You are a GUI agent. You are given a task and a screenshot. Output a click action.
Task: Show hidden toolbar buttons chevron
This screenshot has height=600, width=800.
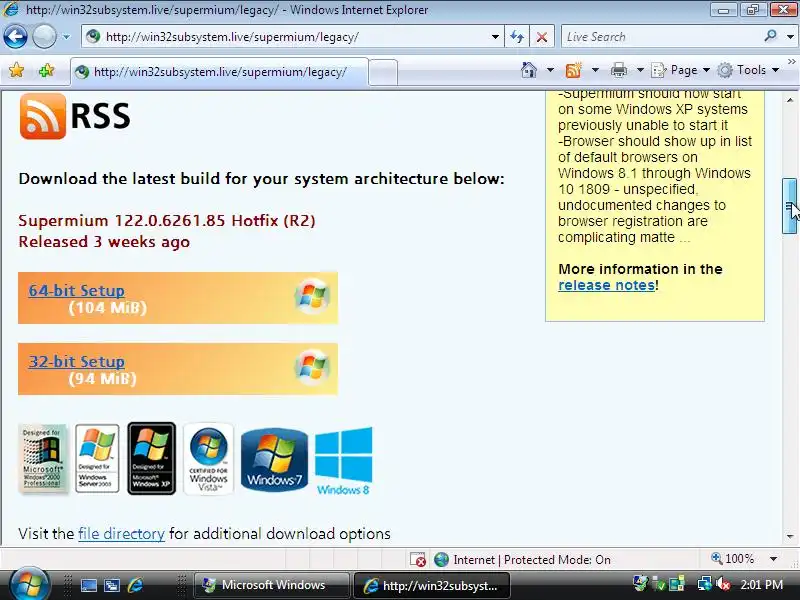pyautogui.click(x=791, y=62)
